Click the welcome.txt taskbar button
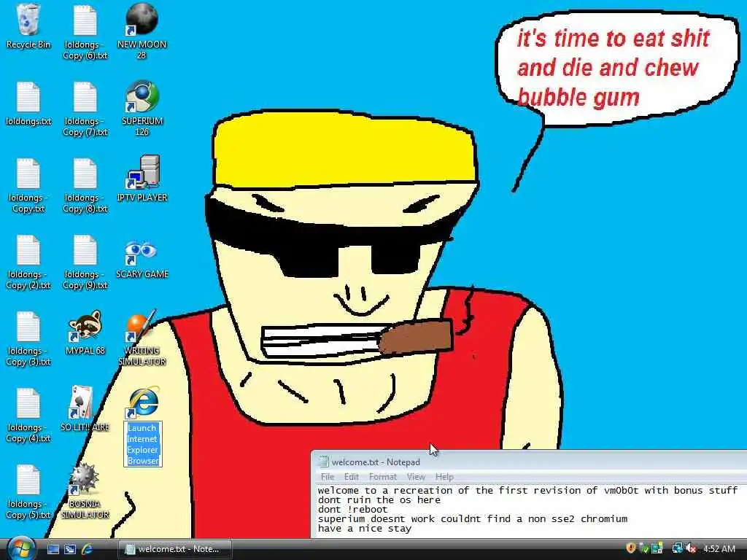747x560 pixels. coord(175,549)
